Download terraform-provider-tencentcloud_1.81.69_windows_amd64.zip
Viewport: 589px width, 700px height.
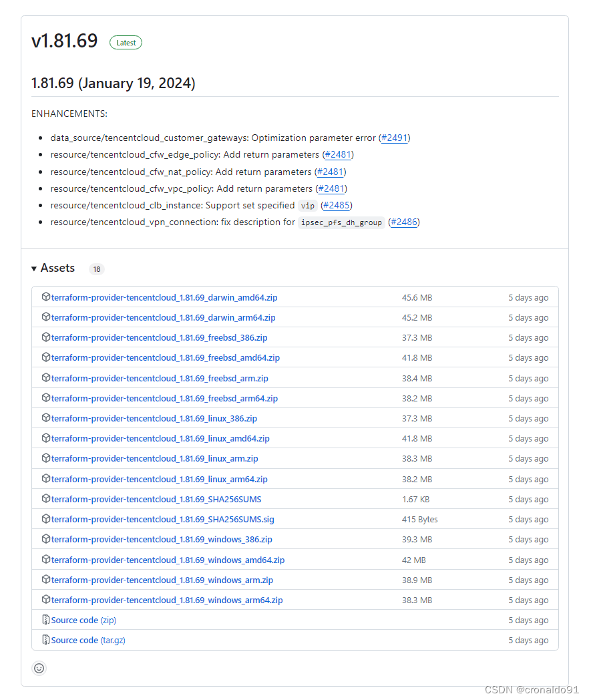click(x=168, y=560)
